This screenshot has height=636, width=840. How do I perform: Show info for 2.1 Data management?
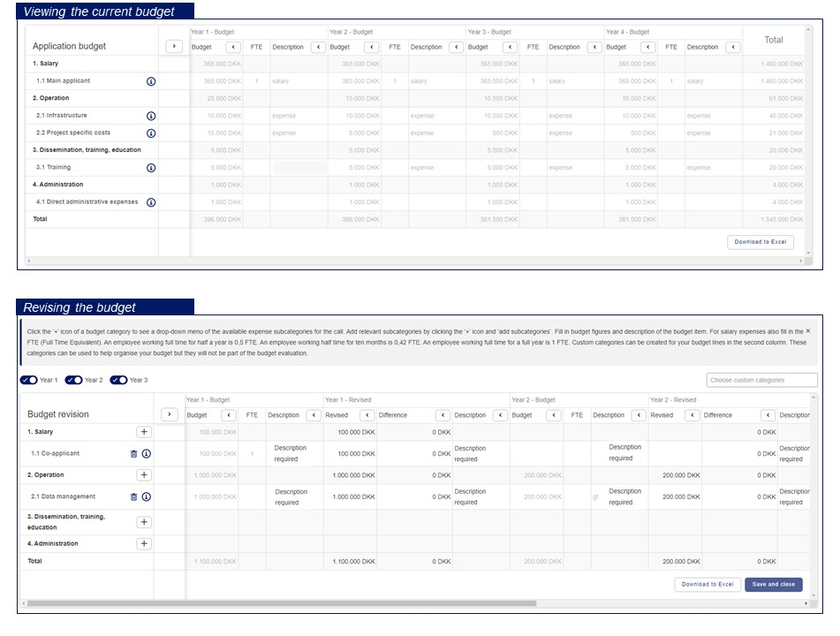[x=147, y=496]
